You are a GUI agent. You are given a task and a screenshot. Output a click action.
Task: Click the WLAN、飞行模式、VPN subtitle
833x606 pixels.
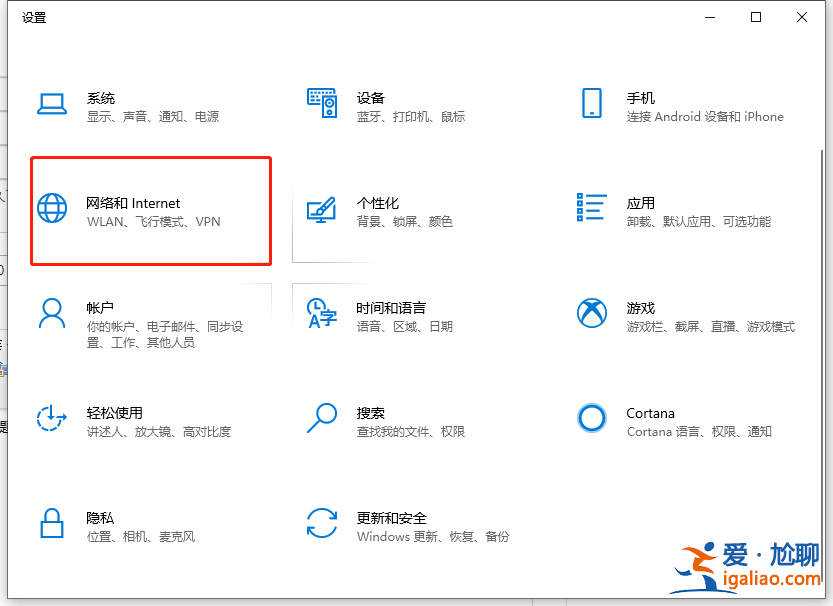point(152,221)
